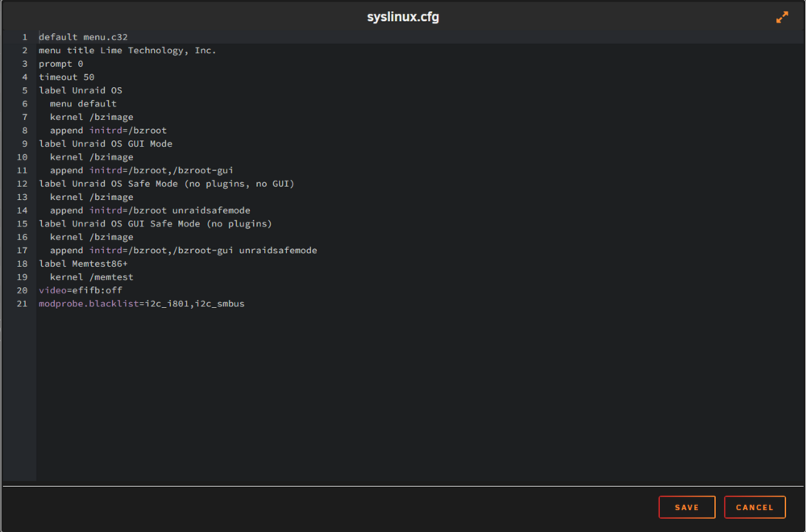
Task: Place cursor on the 'prompt 0' line
Action: [60, 64]
